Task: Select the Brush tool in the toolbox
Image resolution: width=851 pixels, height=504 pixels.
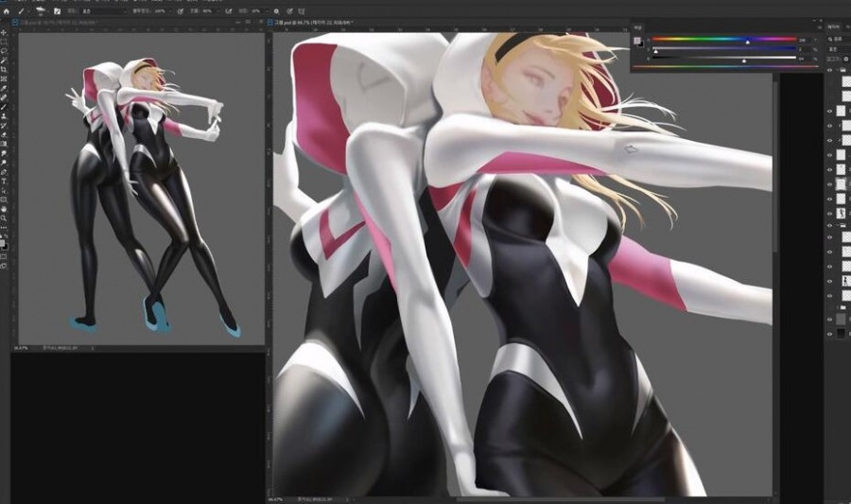Action: 4,107
